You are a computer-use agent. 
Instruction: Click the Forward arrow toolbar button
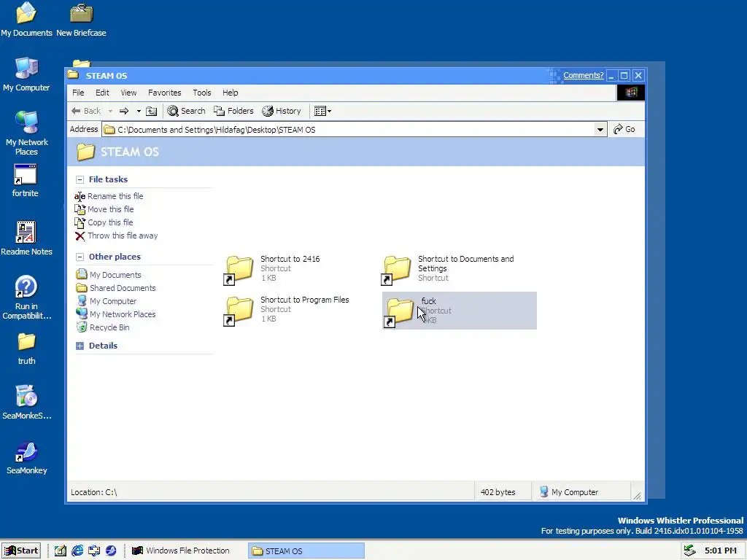124,111
